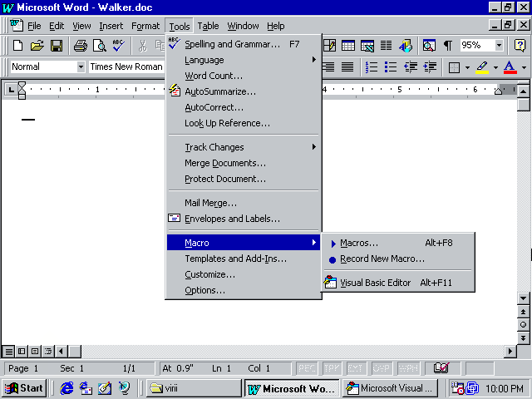Click the highlighted Macro menu entry
Image resolution: width=532 pixels, height=399 pixels.
pos(244,243)
